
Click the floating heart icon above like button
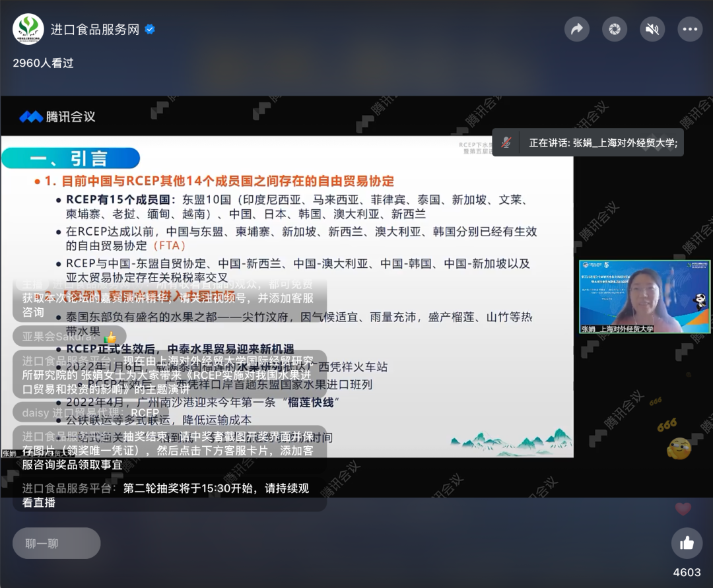click(x=683, y=509)
